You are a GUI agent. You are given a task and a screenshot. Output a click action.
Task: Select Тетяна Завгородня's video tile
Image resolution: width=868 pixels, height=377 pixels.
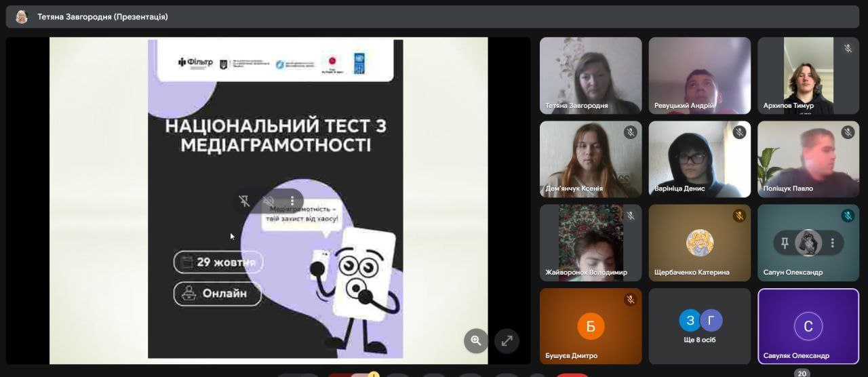[590, 75]
